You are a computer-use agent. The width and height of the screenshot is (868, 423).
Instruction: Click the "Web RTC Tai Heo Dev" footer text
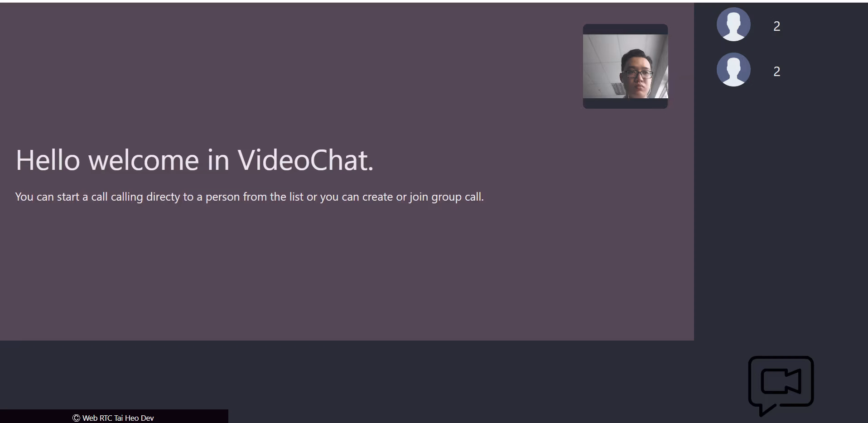tap(113, 418)
